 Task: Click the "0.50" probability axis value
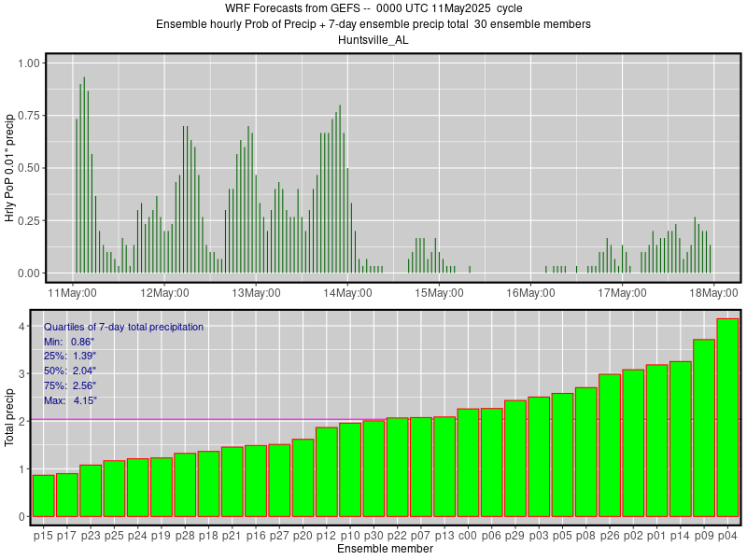(x=29, y=168)
